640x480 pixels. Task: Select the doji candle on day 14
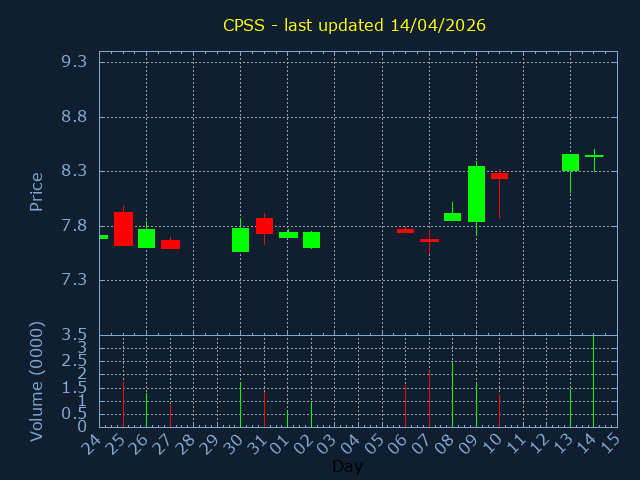tap(594, 156)
